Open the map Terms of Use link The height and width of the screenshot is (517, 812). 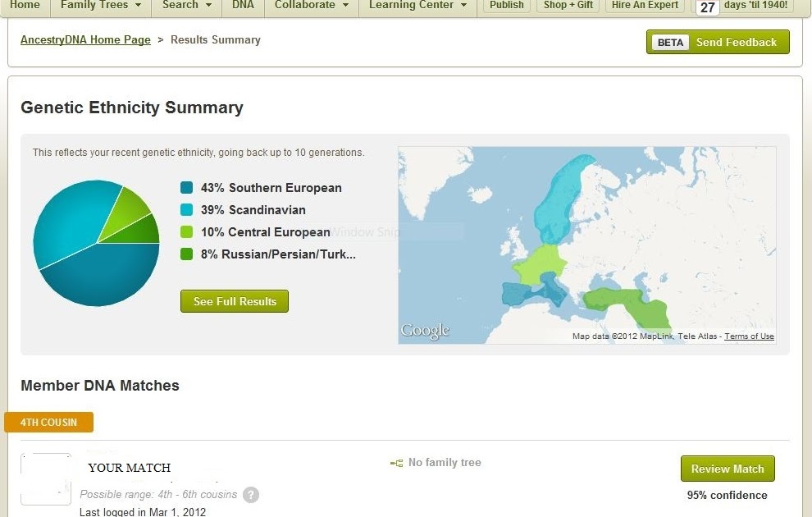coord(749,336)
